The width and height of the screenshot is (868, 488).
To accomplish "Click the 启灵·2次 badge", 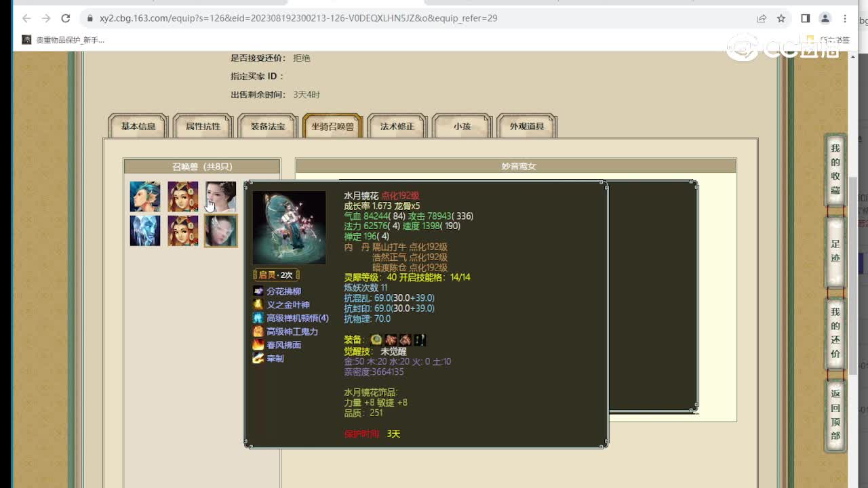I will pyautogui.click(x=276, y=274).
